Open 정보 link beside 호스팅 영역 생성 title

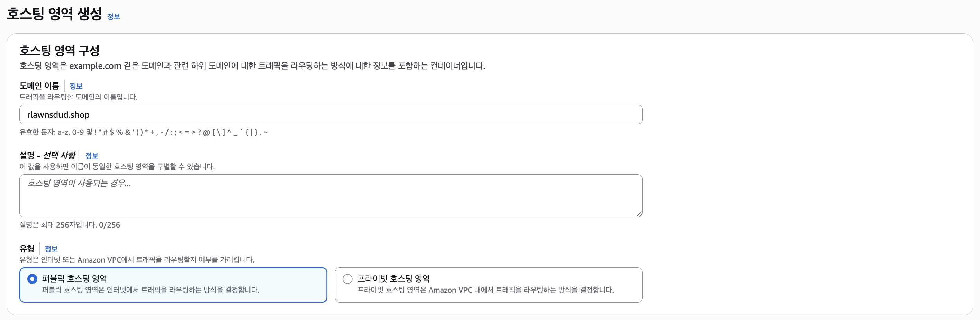tap(114, 16)
